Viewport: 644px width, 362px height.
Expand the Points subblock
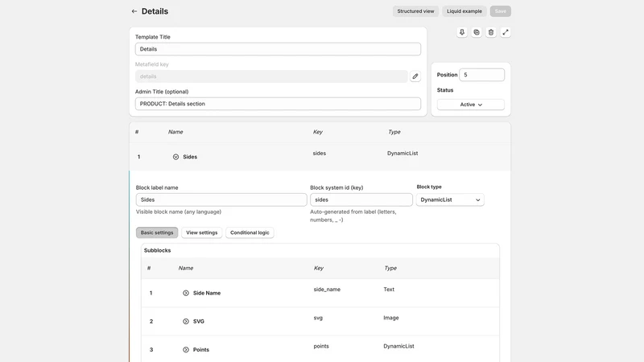[186, 350]
